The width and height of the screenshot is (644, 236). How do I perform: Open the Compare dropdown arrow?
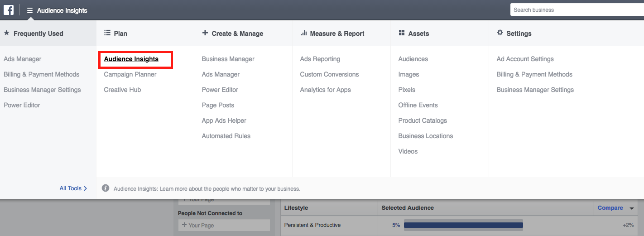(632, 208)
